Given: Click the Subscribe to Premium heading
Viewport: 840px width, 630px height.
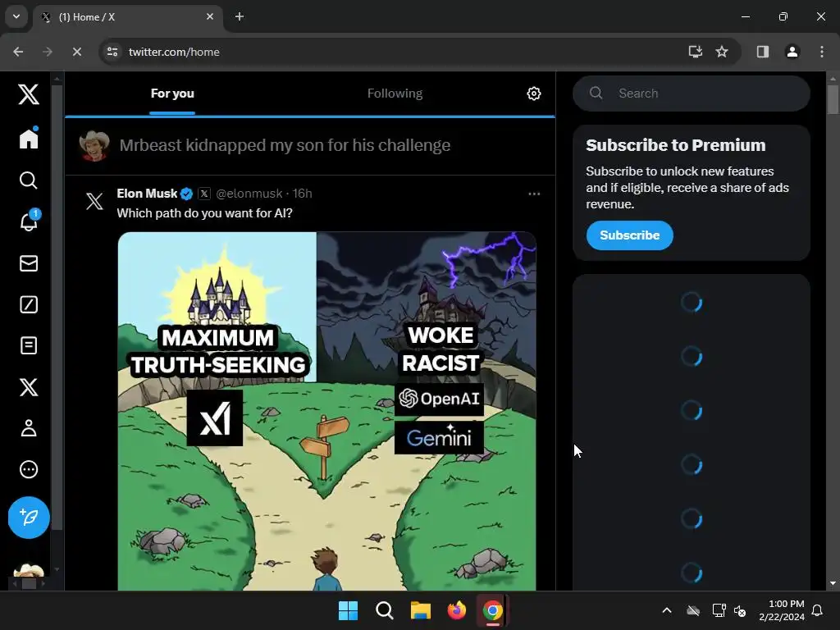Looking at the screenshot, I should coord(676,145).
